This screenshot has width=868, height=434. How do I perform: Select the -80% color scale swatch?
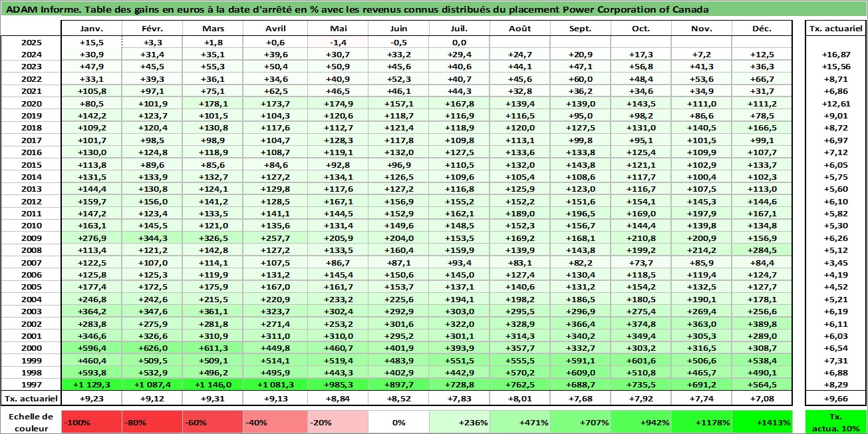coord(152,422)
